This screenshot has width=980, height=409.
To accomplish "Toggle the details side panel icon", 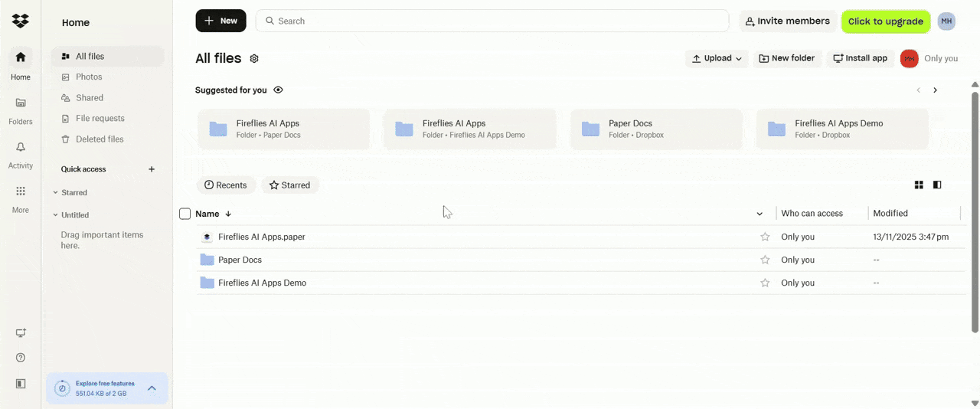I will 937,185.
